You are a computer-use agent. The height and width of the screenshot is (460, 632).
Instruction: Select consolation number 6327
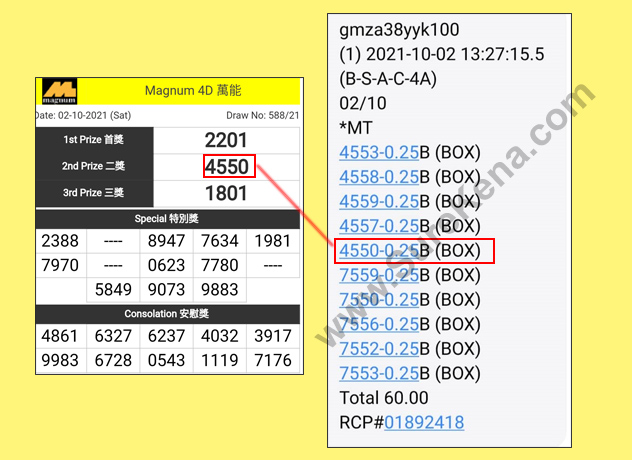point(113,336)
